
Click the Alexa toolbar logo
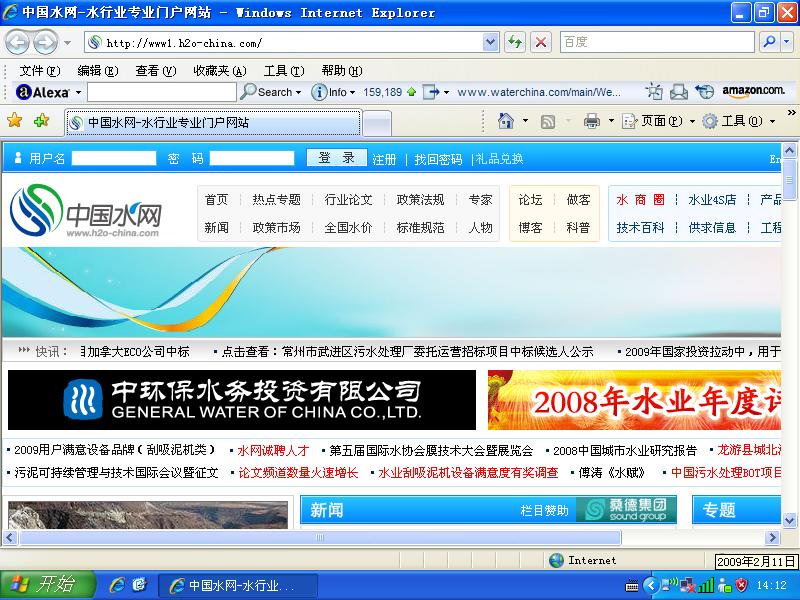pyautogui.click(x=43, y=92)
